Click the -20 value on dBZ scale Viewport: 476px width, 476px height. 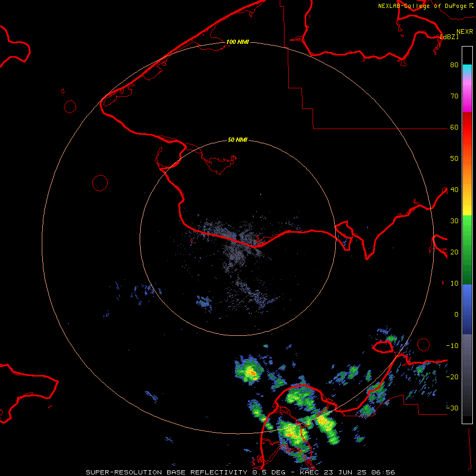click(452, 377)
